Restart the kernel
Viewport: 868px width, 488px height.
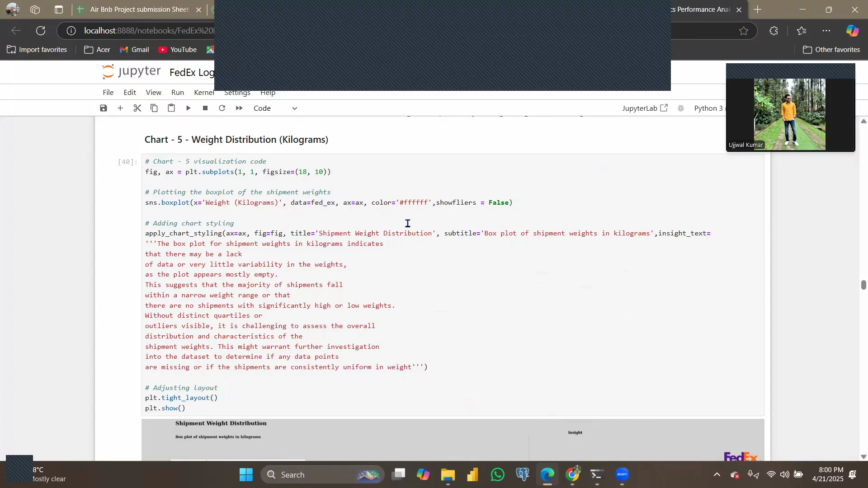(222, 108)
